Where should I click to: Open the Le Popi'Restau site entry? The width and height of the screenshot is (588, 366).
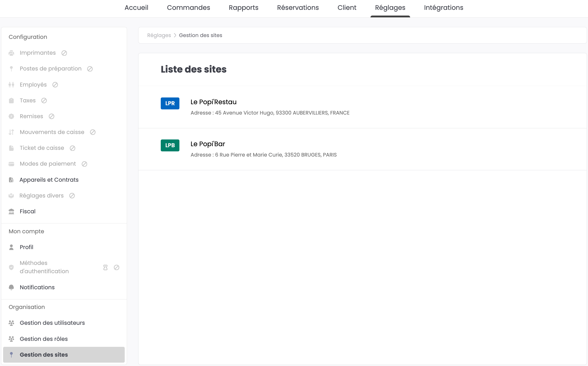pyautogui.click(x=213, y=102)
